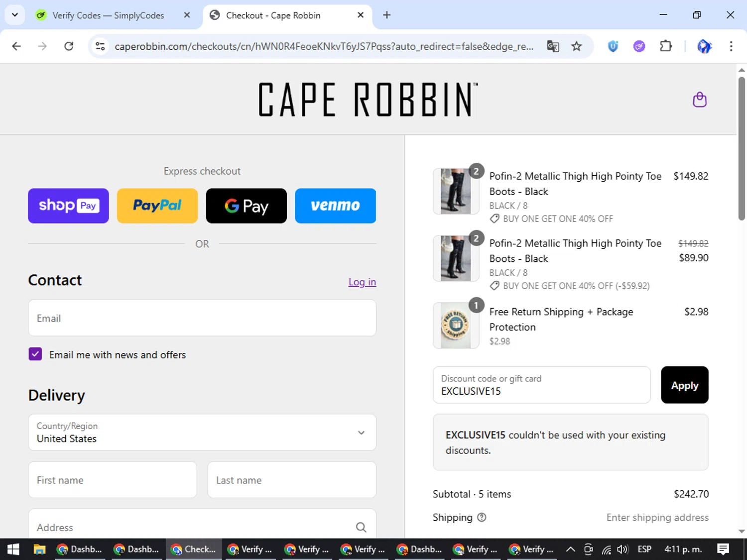747x560 pixels.
Task: Click the Free Return Shipping thumbnail
Action: pos(456,326)
